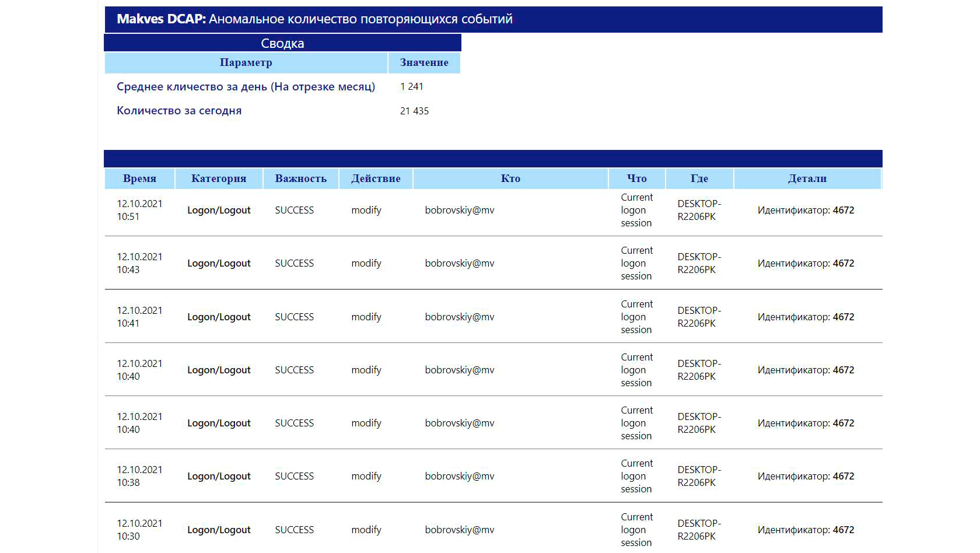
Task: Click the report title 'Makves DCAP: Аномальное количество повторяющихся событий'
Action: pos(314,19)
